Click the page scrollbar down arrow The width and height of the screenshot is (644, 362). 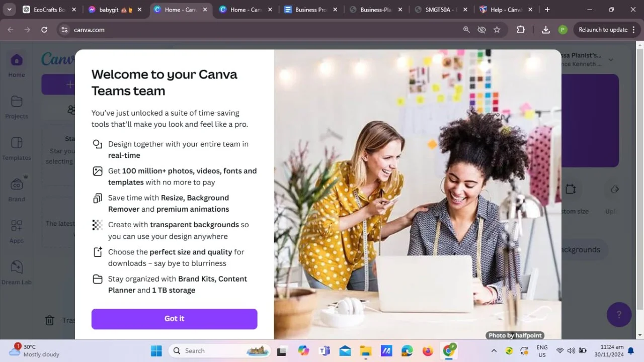tap(640, 335)
